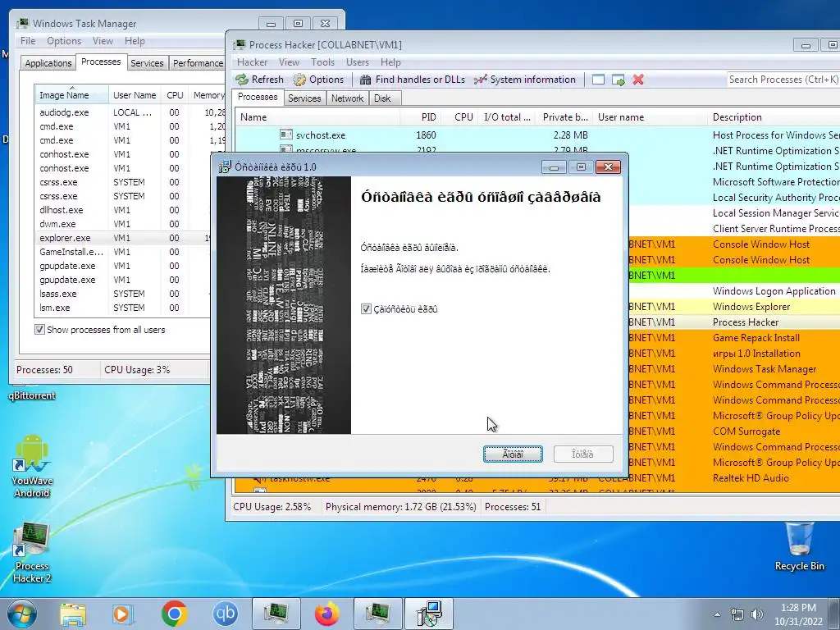Open Windows Media Player from the taskbar
The image size is (840, 630).
(123, 614)
